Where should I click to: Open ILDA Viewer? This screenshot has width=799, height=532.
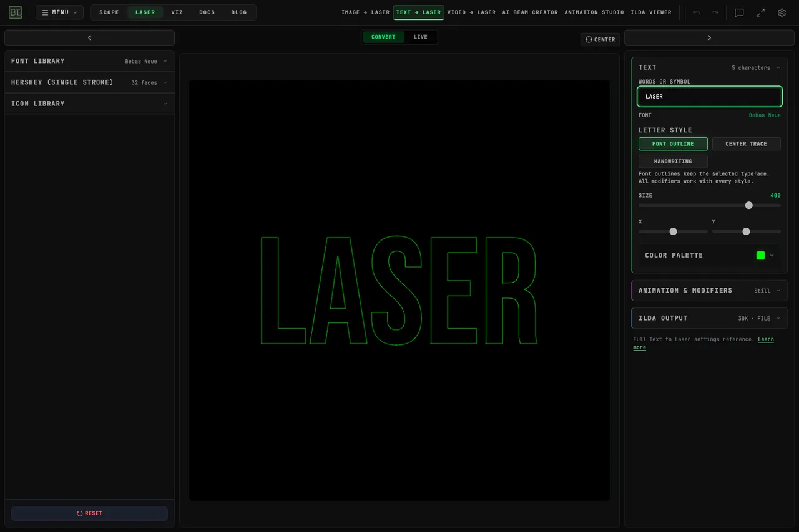tap(651, 12)
